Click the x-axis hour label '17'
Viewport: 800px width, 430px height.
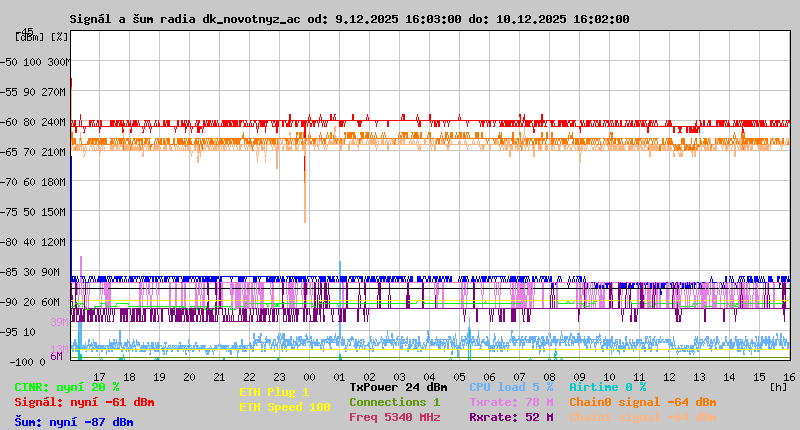point(99,377)
